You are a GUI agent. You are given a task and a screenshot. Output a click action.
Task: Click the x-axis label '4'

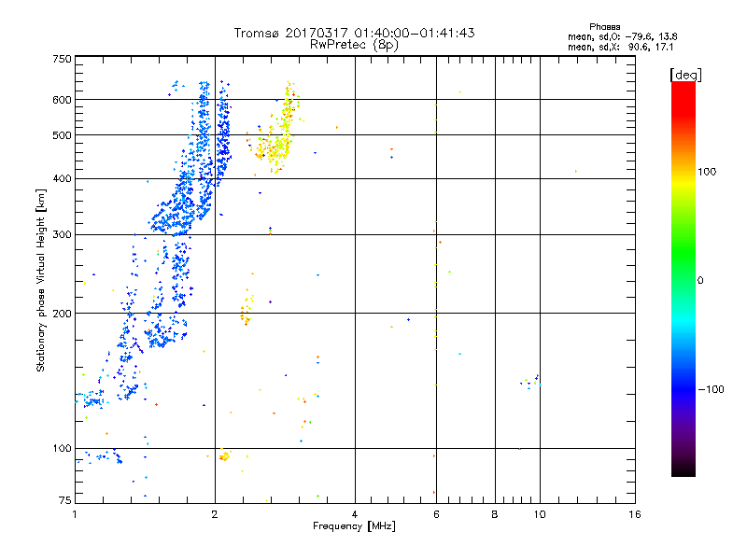355,514
